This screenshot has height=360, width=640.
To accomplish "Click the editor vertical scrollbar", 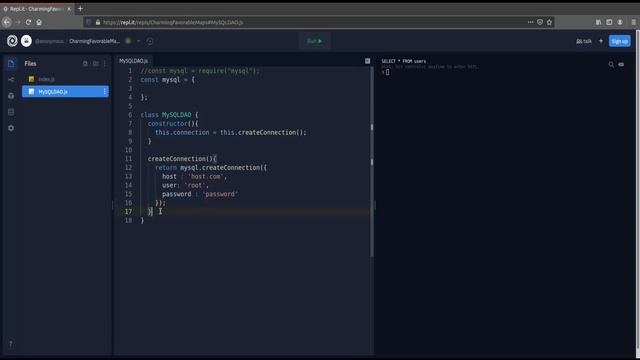I will 372,162.
